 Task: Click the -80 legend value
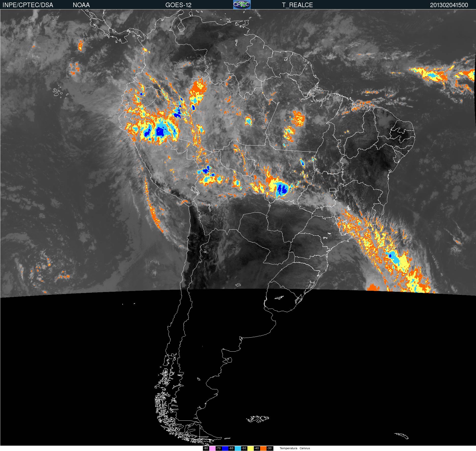click(x=206, y=448)
